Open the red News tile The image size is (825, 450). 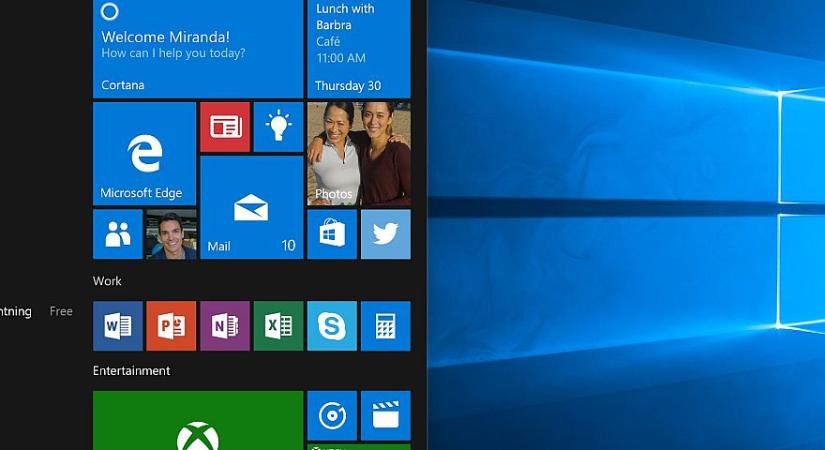point(225,127)
